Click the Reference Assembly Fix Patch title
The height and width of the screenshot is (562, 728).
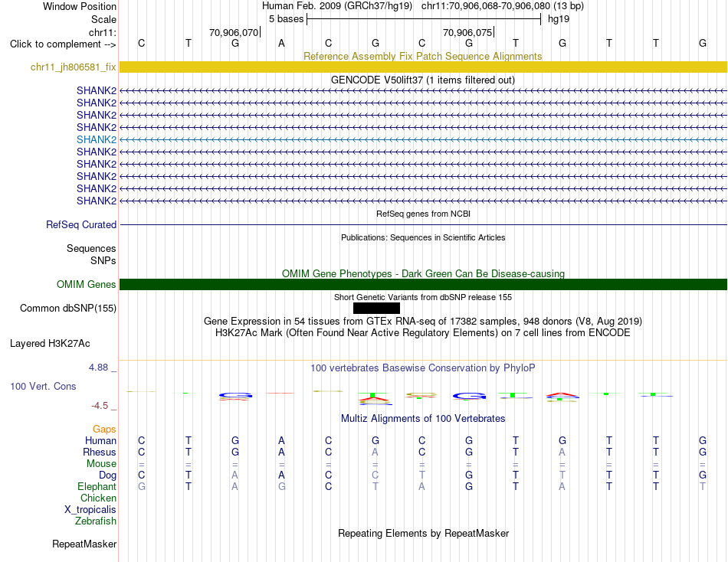point(423,56)
